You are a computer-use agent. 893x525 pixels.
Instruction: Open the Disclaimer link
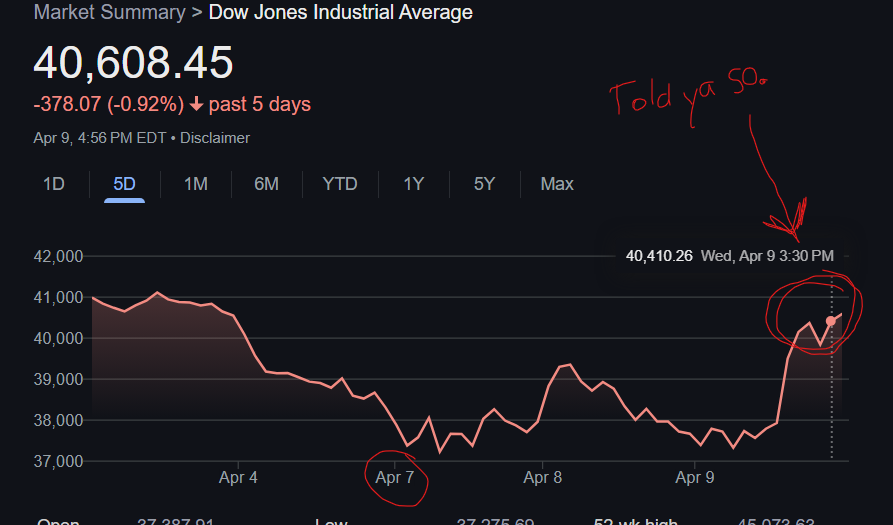click(x=215, y=138)
